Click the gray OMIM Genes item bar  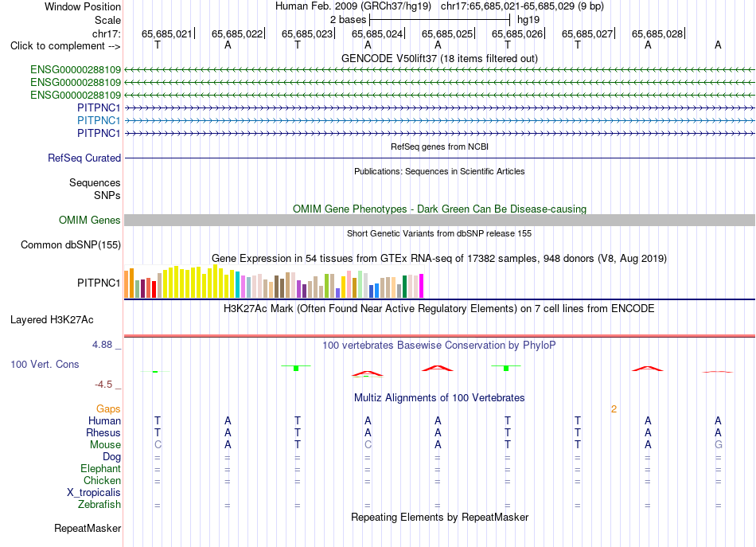439,221
